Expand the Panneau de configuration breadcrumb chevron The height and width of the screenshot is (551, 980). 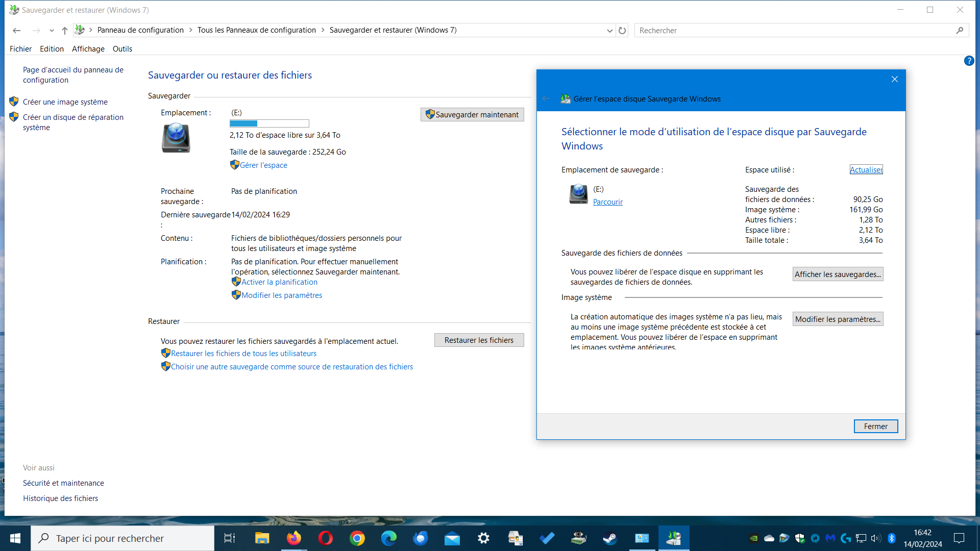pos(190,30)
